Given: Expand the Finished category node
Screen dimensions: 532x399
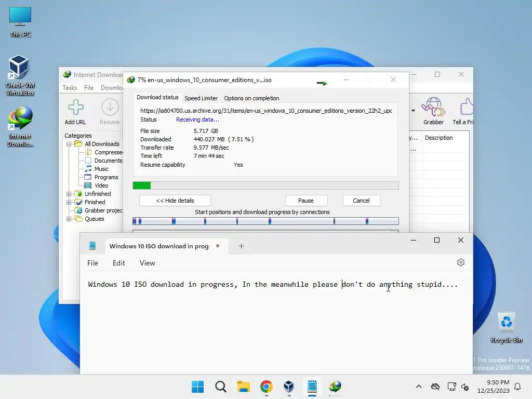Looking at the screenshot, I should (69, 202).
